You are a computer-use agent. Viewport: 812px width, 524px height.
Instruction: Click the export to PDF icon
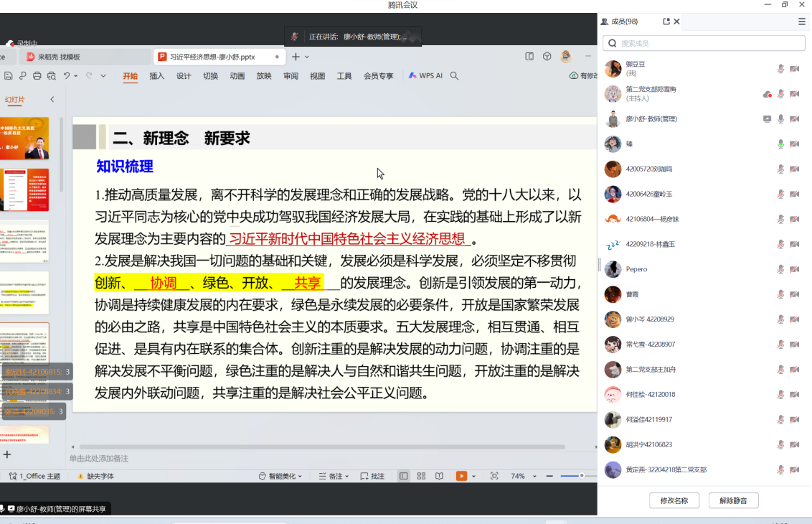pyautogui.click(x=23, y=75)
